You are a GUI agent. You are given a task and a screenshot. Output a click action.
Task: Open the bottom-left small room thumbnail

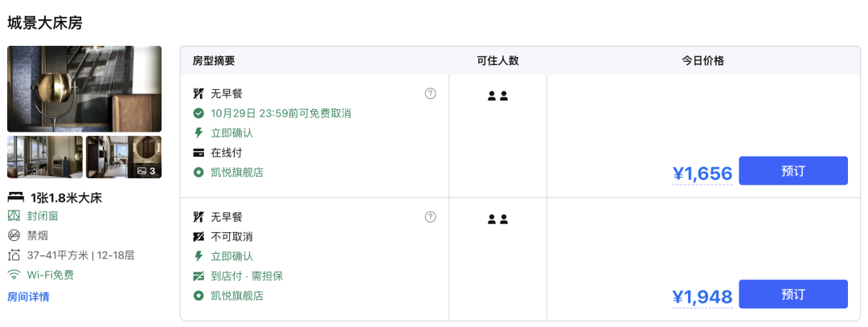45,157
